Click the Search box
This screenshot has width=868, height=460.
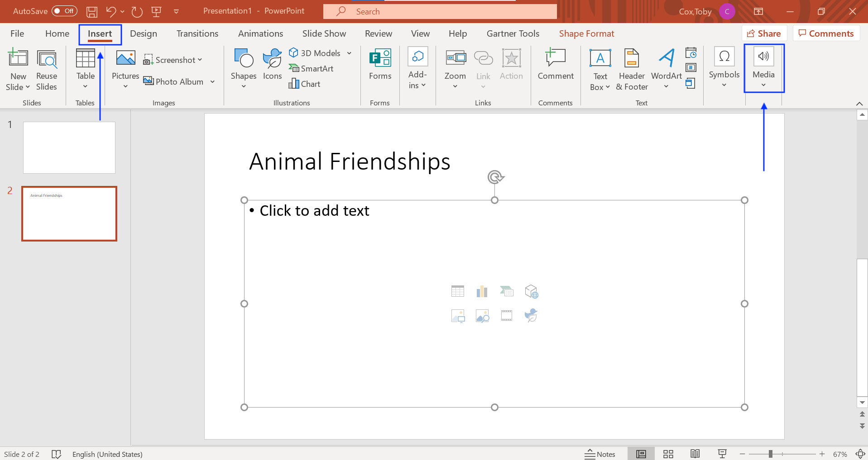pos(440,11)
